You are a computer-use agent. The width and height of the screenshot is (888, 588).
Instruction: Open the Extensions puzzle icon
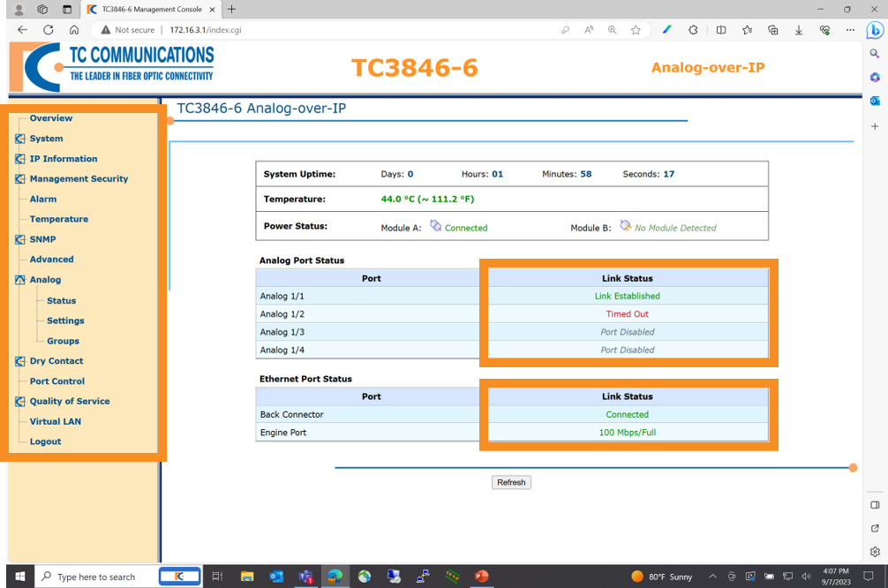(x=693, y=29)
